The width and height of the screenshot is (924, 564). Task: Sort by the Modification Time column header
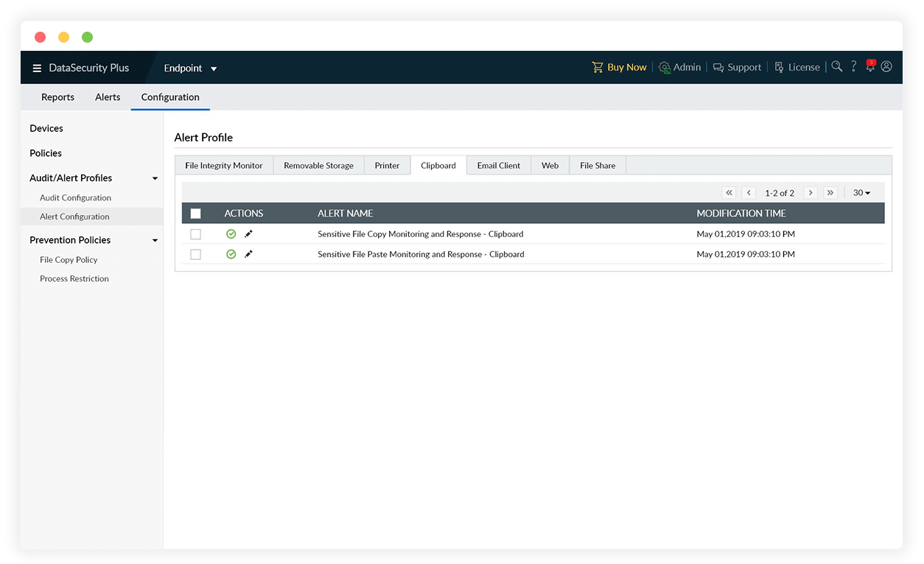(741, 214)
